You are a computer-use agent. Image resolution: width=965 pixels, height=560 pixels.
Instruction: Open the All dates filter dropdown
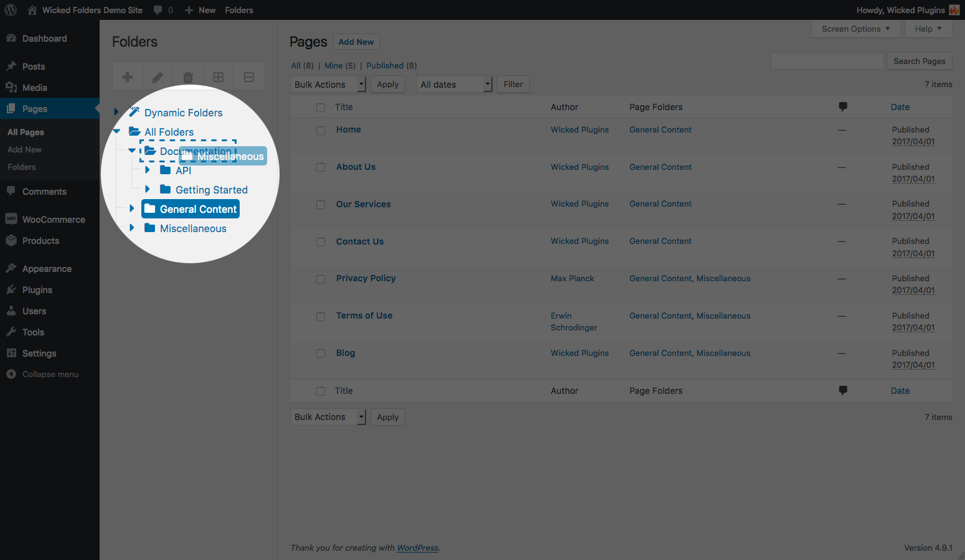[x=454, y=85]
